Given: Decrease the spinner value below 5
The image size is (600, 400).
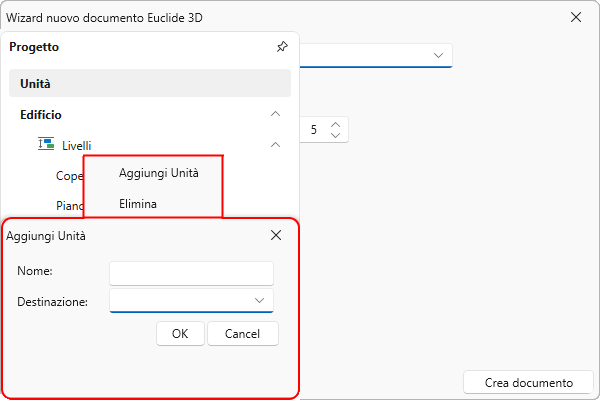Looking at the screenshot, I should click(x=336, y=135).
